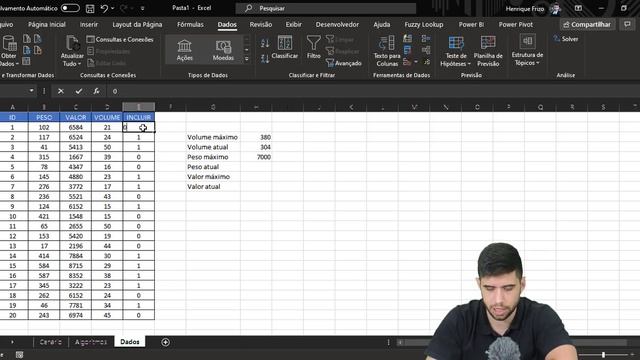The image size is (640, 360).
Task: Click the Save icon in title bar
Action: pyautogui.click(x=90, y=8)
